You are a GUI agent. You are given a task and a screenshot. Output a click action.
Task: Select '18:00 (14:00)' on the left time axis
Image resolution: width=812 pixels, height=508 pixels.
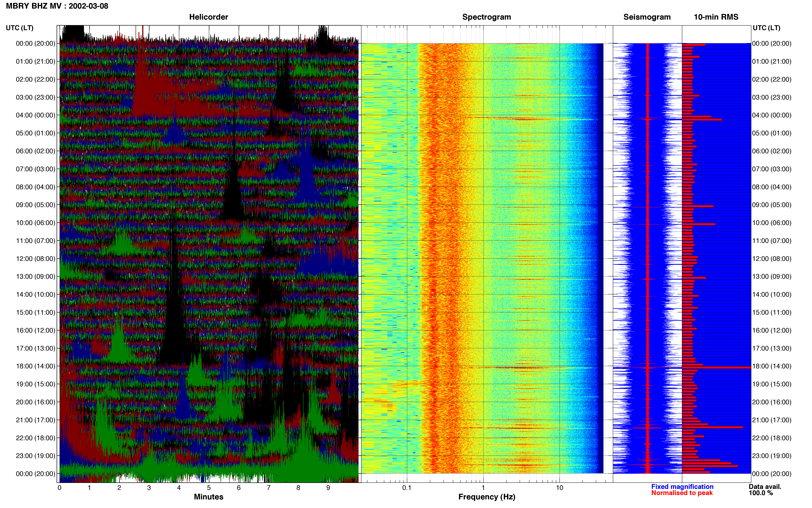point(36,366)
